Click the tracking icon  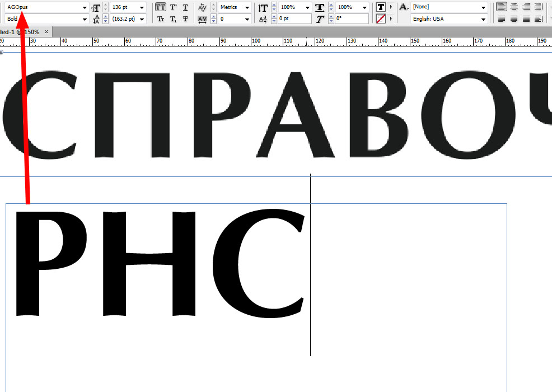pos(202,20)
